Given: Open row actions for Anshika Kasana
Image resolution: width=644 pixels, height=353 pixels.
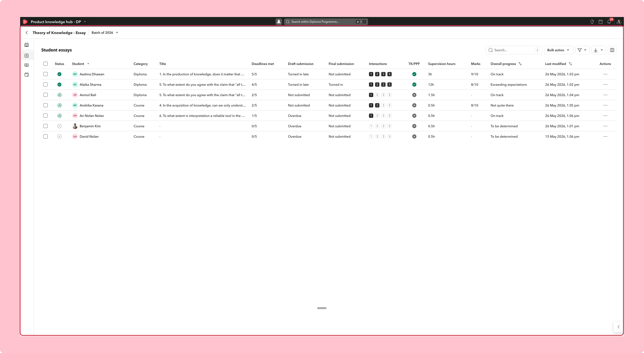Looking at the screenshot, I should [605, 105].
